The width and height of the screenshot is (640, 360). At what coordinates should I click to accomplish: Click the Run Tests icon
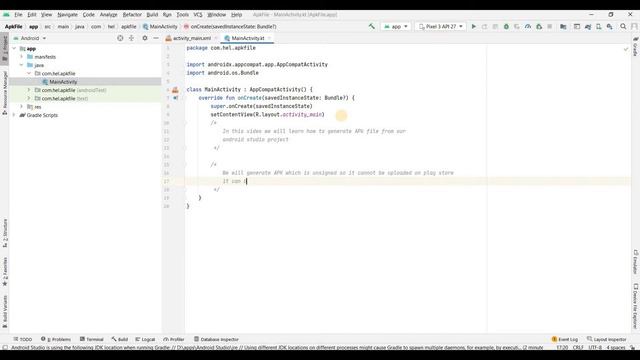(517, 27)
